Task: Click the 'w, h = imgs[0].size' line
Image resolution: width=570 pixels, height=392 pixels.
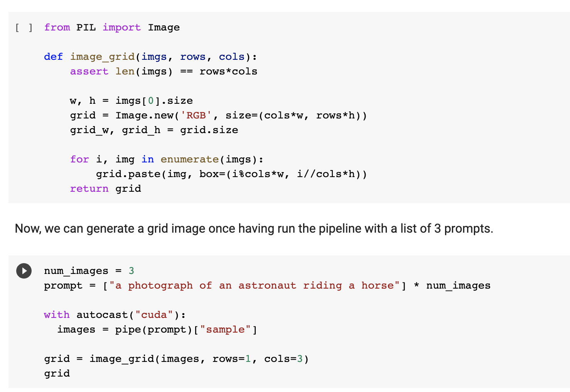Action: pyautogui.click(x=131, y=101)
